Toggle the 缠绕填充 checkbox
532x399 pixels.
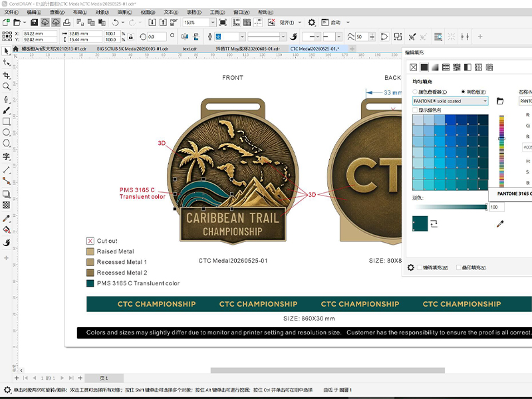click(420, 267)
